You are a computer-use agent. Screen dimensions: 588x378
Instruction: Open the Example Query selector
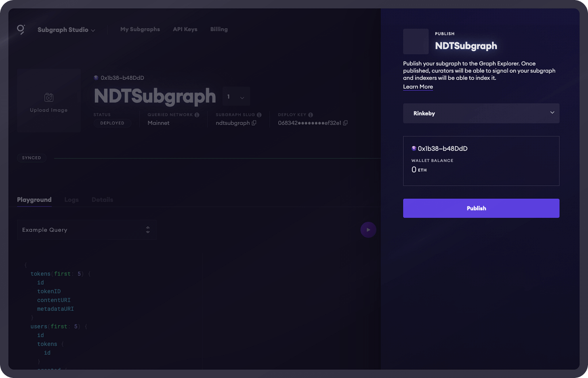[x=86, y=230]
